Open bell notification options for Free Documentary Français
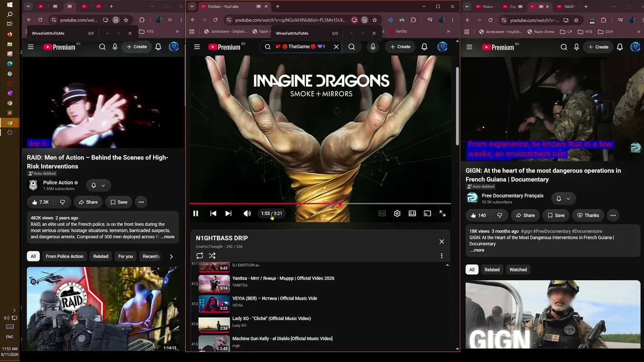 563,199
